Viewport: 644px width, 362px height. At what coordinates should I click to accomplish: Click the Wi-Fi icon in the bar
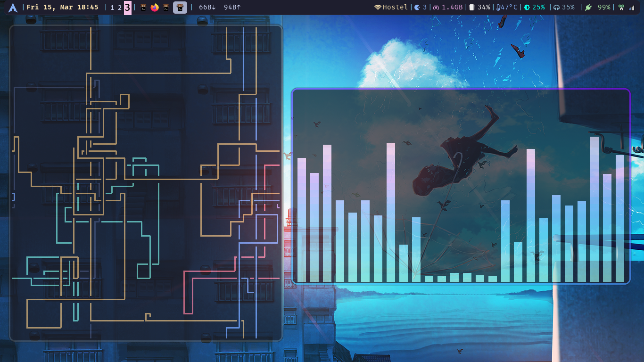point(378,8)
